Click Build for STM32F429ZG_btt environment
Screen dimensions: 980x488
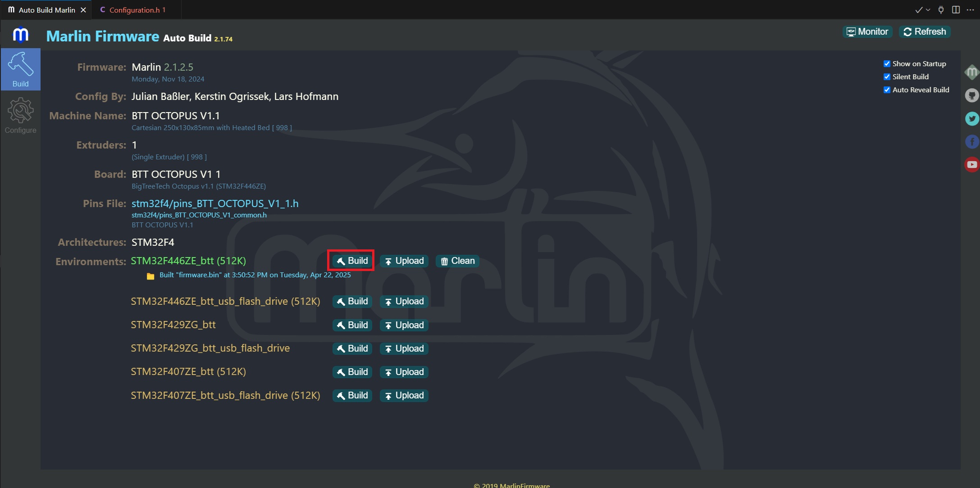[352, 325]
